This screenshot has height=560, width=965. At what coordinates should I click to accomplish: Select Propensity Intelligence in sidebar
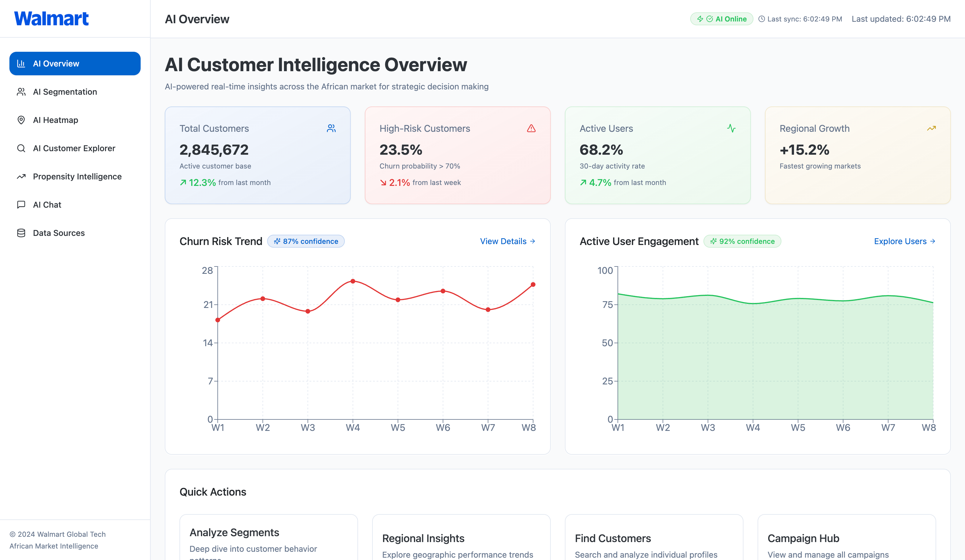point(75,176)
